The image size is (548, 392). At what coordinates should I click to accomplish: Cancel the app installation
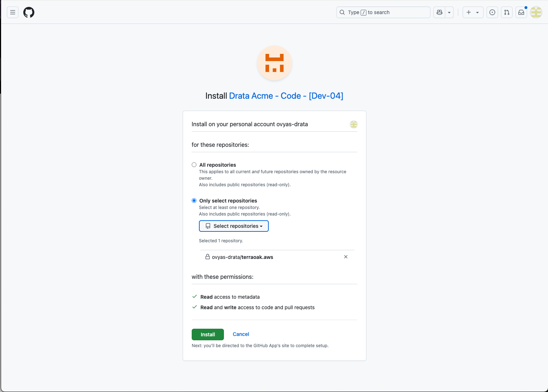click(241, 334)
